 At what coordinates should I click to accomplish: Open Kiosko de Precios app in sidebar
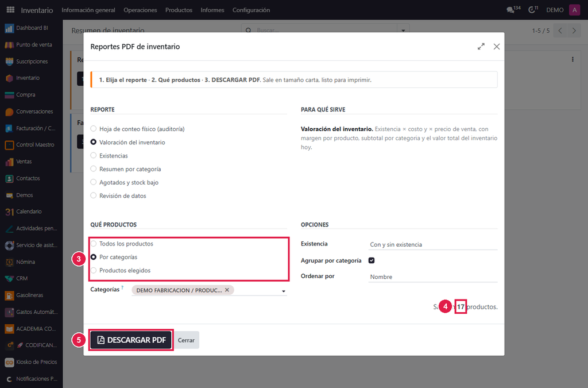coord(32,362)
